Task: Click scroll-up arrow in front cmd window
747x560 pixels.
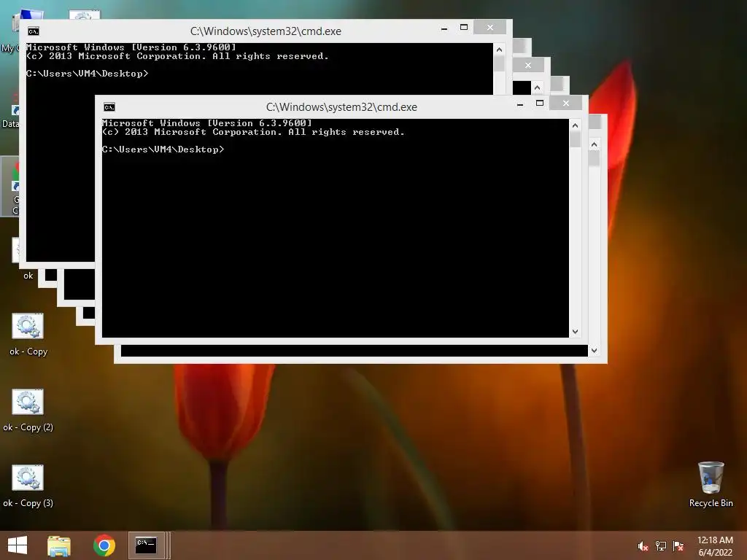Action: (x=575, y=125)
